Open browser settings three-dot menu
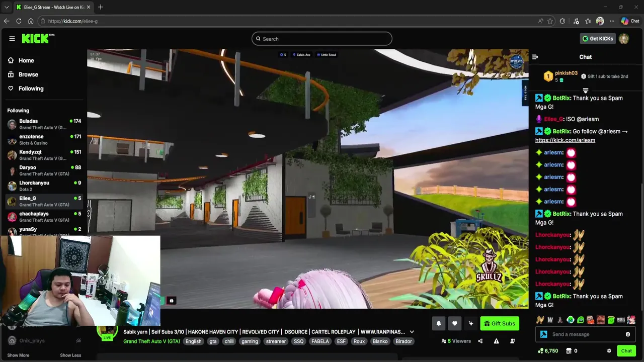Screen dimensions: 644x362 tap(612, 21)
